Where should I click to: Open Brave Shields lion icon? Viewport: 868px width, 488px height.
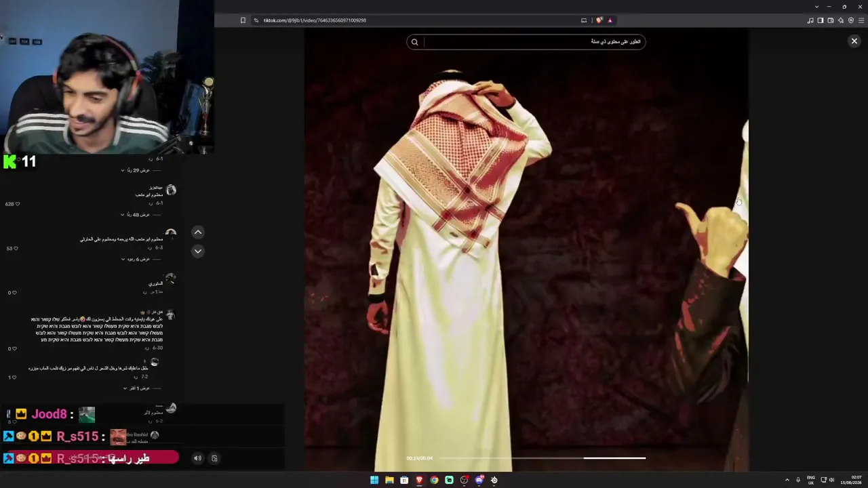pyautogui.click(x=599, y=20)
